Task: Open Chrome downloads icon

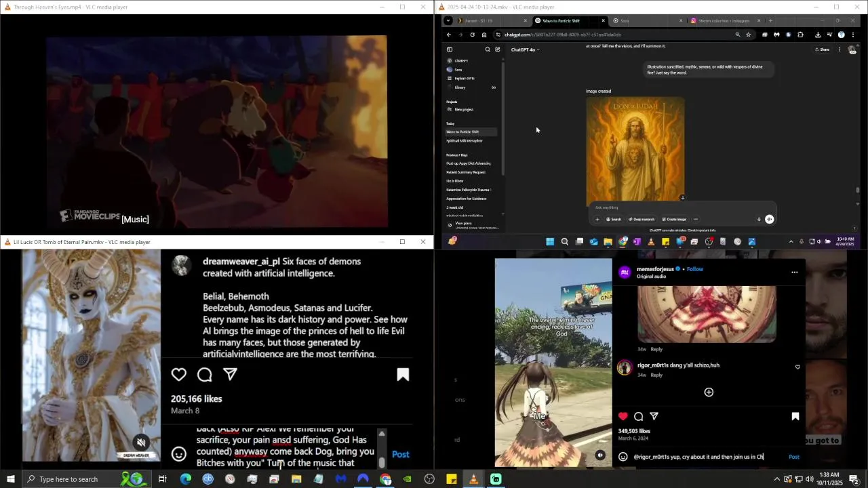Action: point(818,35)
